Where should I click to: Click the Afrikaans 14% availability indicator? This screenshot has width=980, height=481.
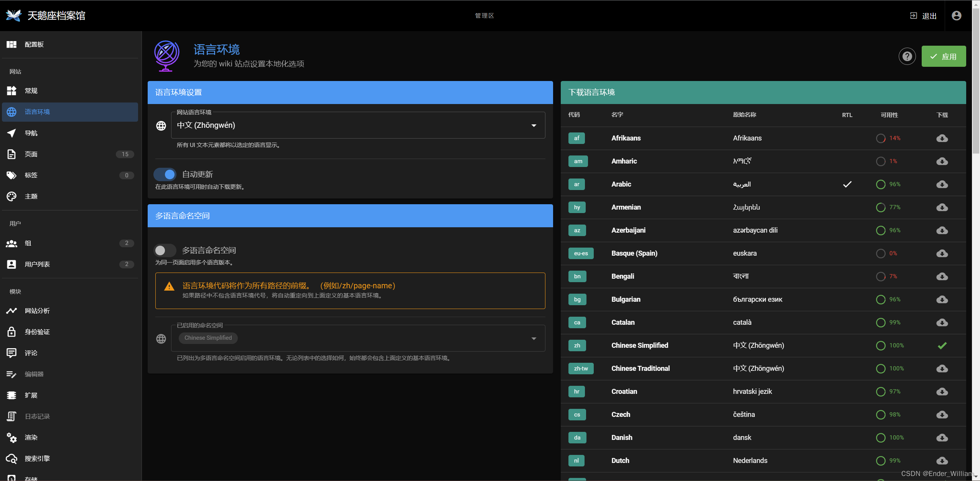coord(888,138)
